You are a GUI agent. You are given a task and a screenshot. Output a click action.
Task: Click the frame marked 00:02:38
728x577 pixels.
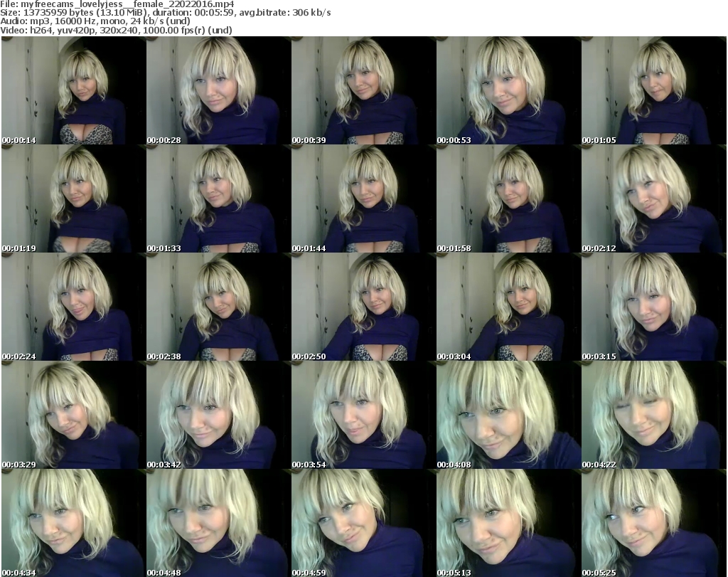pyautogui.click(x=219, y=307)
